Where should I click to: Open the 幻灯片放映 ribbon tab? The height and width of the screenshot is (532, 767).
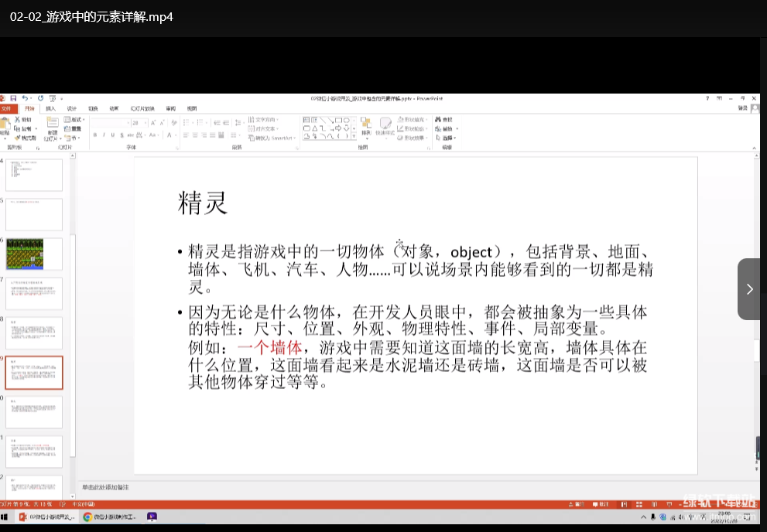[x=142, y=108]
